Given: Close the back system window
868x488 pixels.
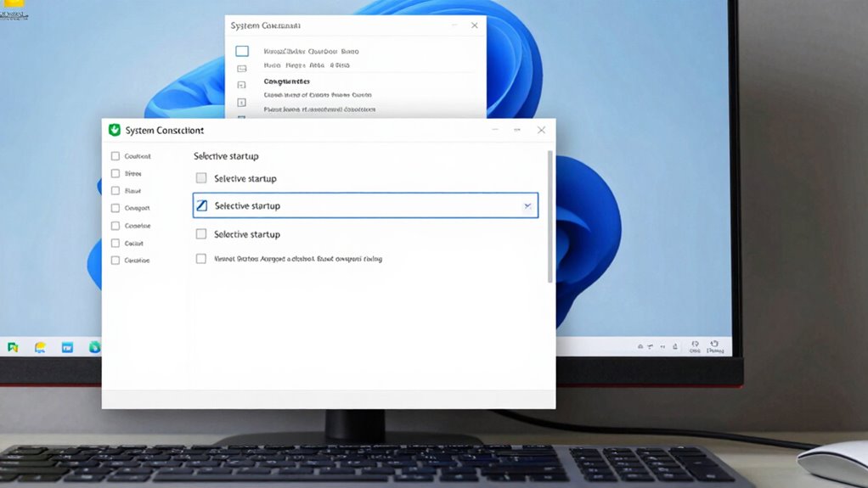Looking at the screenshot, I should click(475, 25).
